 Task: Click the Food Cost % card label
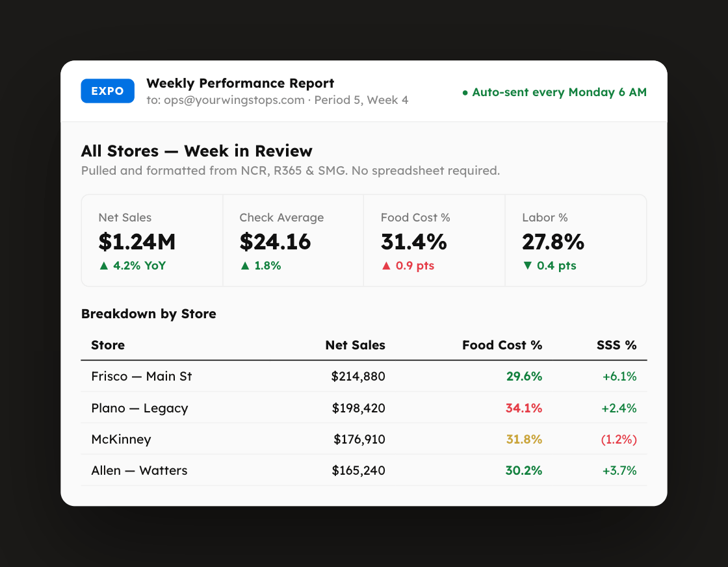tap(415, 218)
